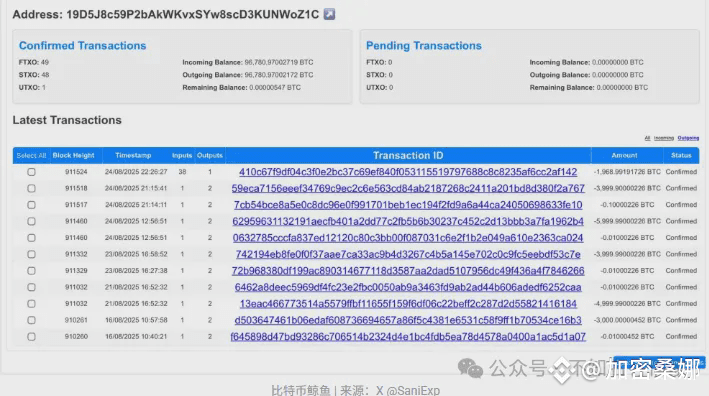Click the Amount column header
This screenshot has height=396, width=709.
point(624,156)
